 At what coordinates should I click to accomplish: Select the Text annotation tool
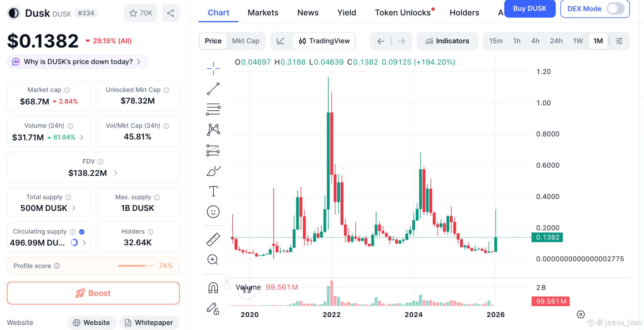213,191
